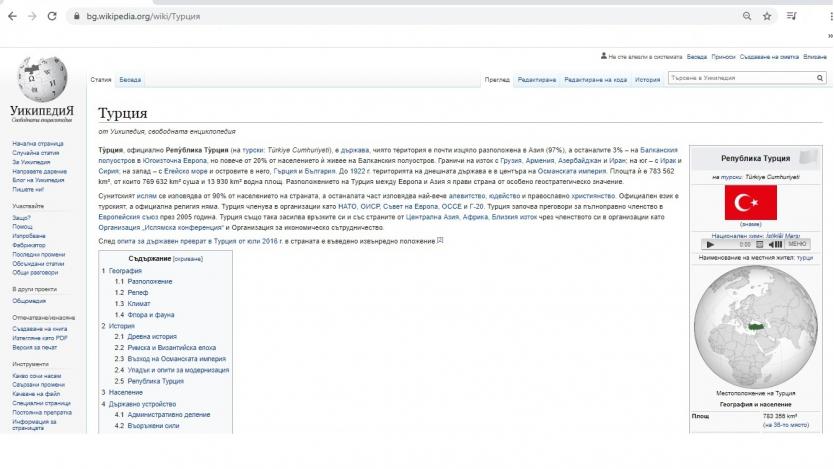Open the Редактиране на кода tab
Viewport: 834px width, 469px height.
point(595,80)
